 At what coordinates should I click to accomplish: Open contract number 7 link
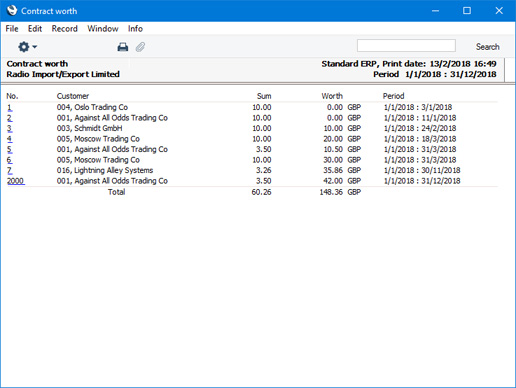[x=10, y=170]
